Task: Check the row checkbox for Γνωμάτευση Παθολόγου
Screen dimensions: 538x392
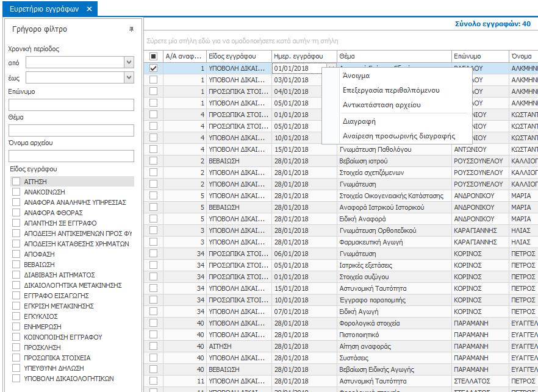Action: pyautogui.click(x=153, y=149)
